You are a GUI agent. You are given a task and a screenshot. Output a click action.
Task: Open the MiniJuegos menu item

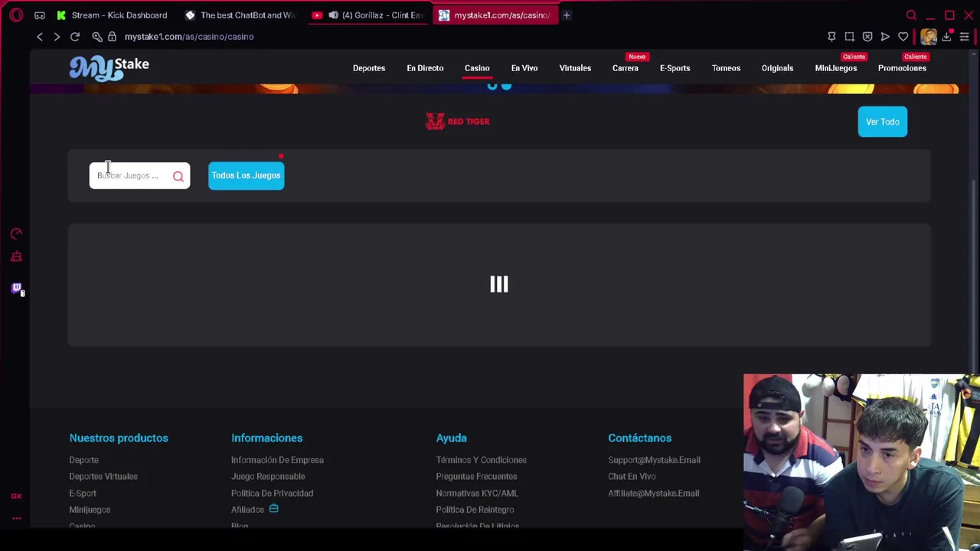click(x=836, y=68)
